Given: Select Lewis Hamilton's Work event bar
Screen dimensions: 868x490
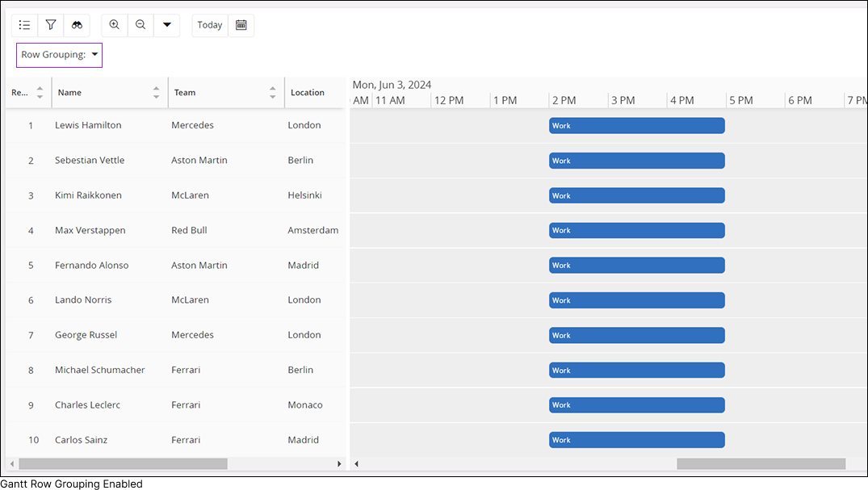Looking at the screenshot, I should pos(636,126).
